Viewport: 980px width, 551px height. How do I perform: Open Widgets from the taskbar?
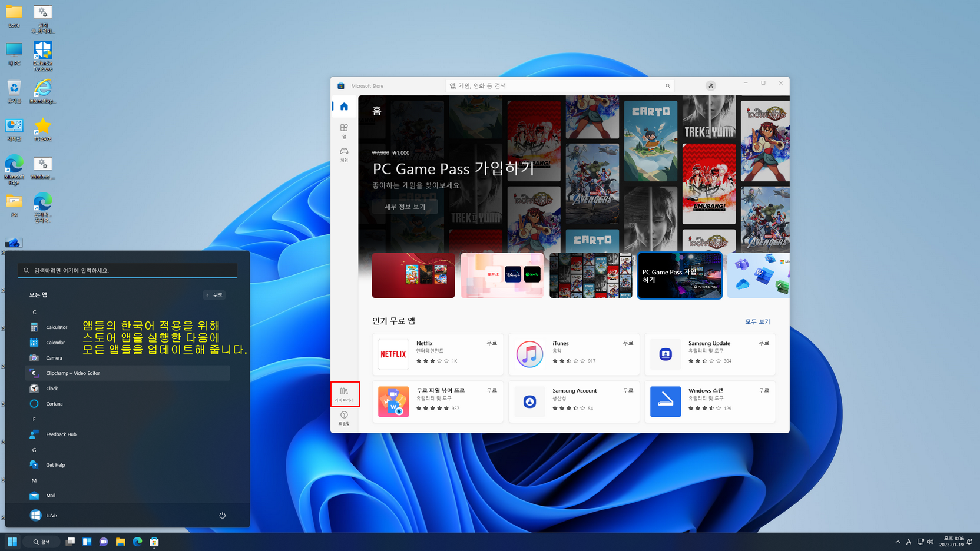[x=87, y=542]
